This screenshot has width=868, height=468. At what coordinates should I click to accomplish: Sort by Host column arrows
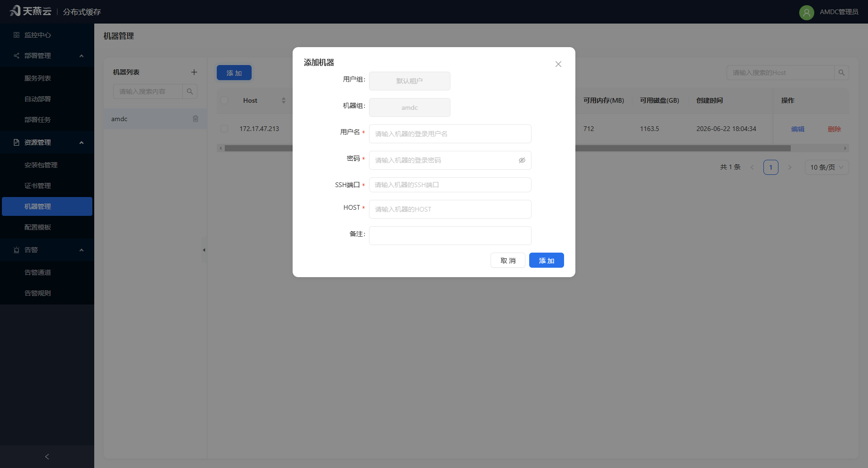284,100
